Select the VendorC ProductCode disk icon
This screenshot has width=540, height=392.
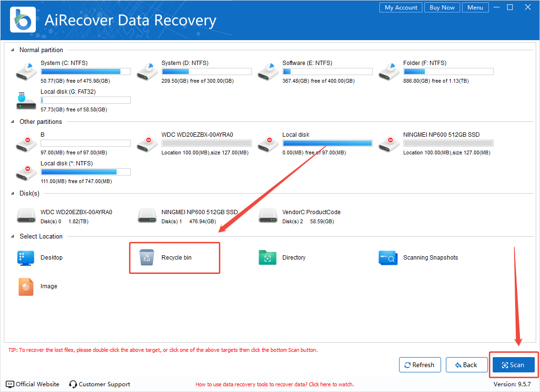pos(268,216)
